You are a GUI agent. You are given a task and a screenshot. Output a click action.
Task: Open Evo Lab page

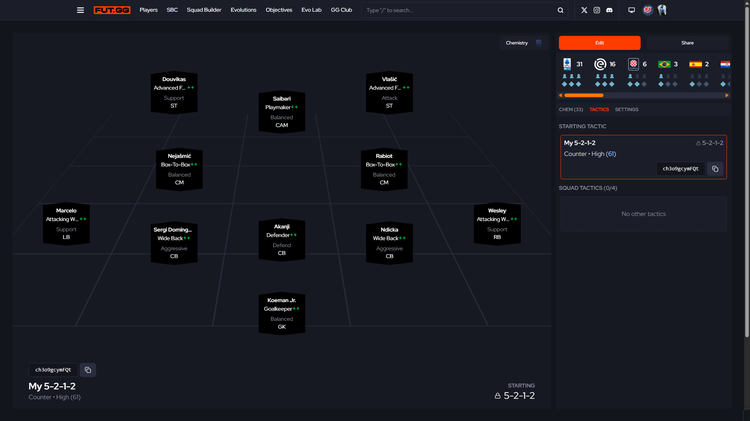311,10
